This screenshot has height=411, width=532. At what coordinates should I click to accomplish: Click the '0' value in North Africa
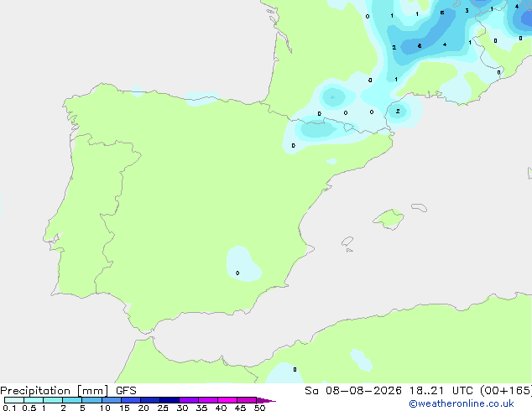coord(295,369)
